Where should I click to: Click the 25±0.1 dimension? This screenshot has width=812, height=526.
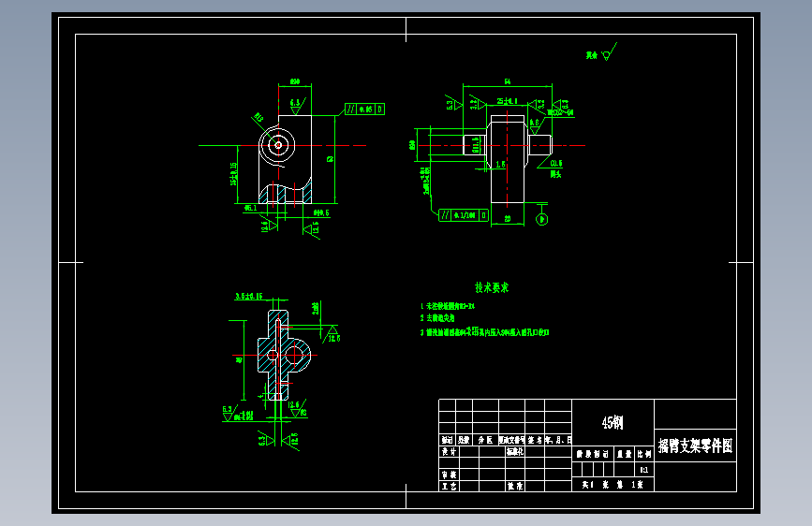click(507, 101)
